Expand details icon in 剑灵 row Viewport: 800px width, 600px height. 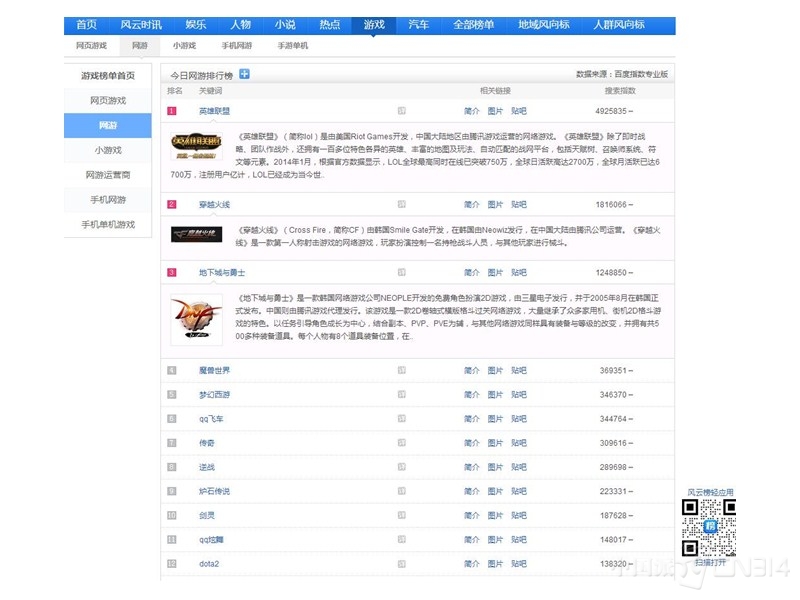402,515
